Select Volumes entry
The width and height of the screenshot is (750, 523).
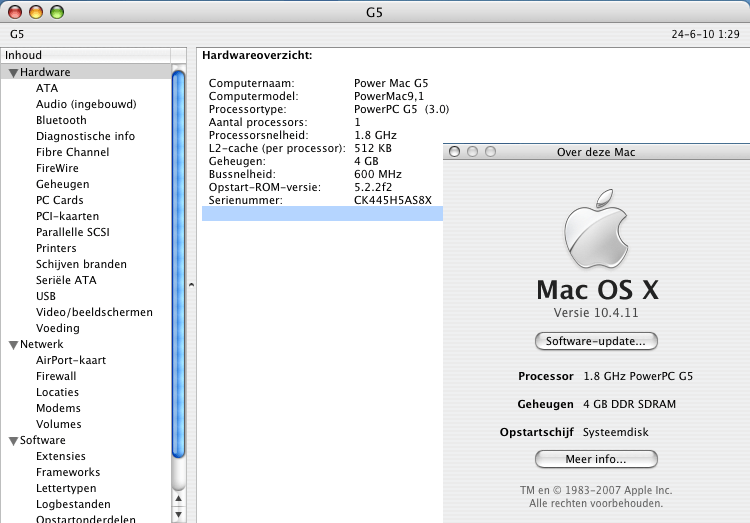[58, 424]
